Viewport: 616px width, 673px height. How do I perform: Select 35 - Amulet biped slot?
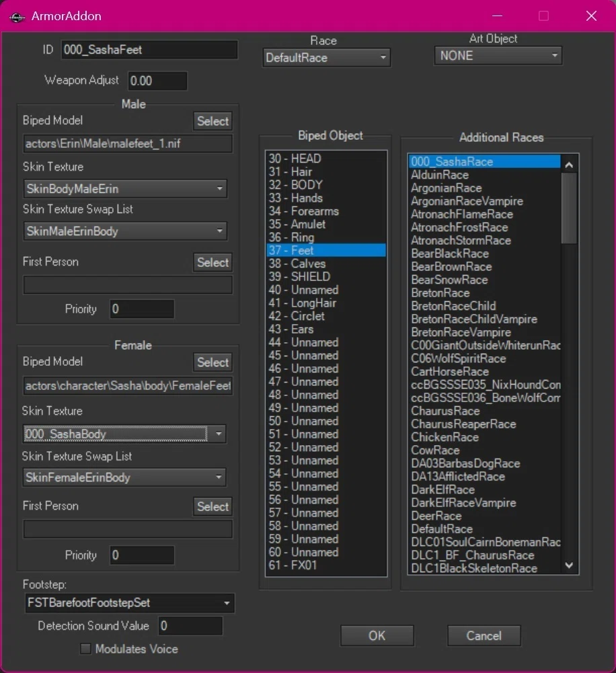pos(326,224)
